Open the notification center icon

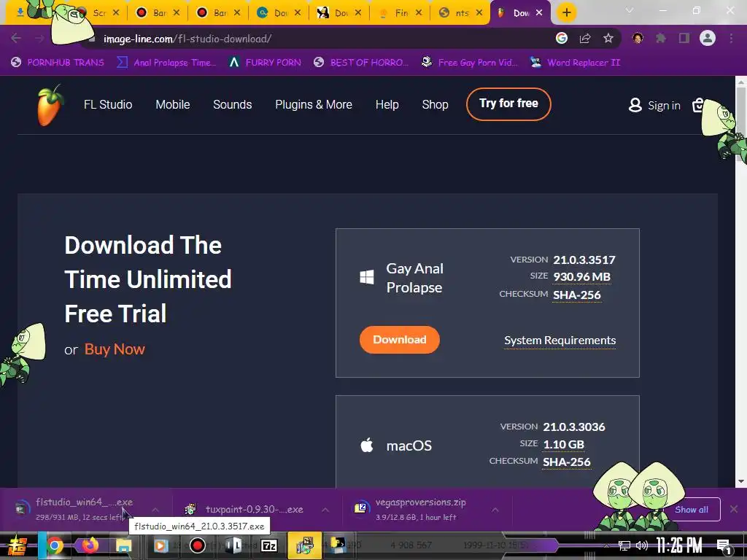pos(724,546)
